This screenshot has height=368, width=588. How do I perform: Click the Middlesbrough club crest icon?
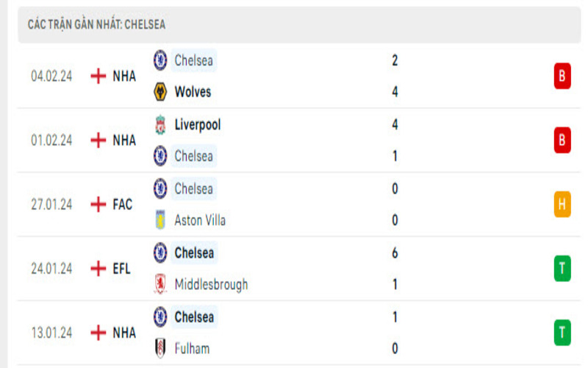click(x=159, y=284)
